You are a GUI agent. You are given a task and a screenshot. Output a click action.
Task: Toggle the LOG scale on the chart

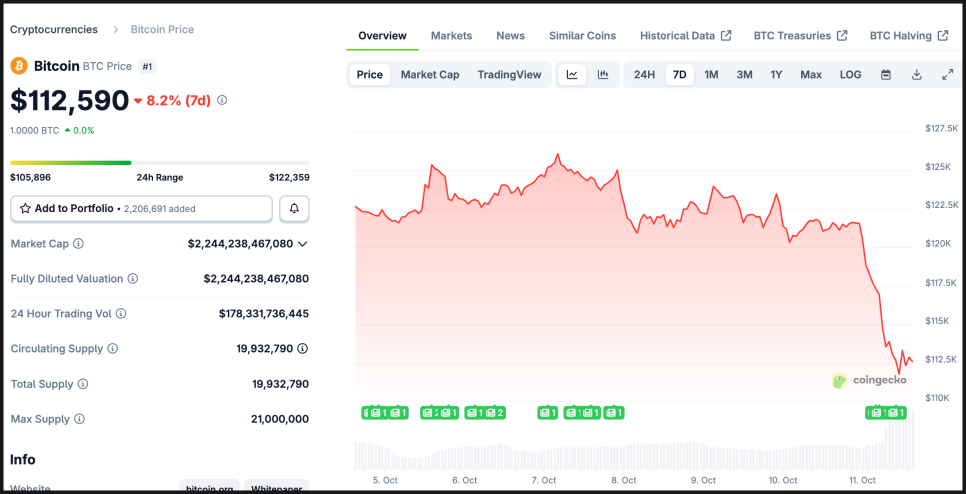coord(850,75)
